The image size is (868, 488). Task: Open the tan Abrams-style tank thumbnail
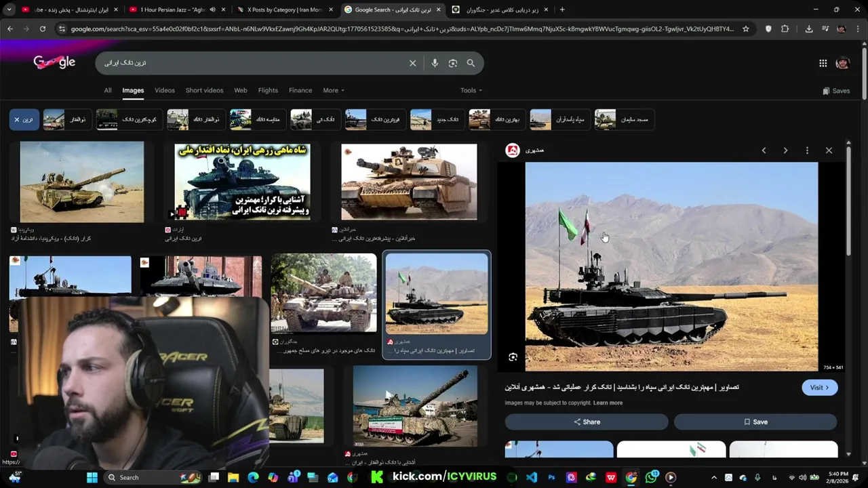tap(409, 181)
